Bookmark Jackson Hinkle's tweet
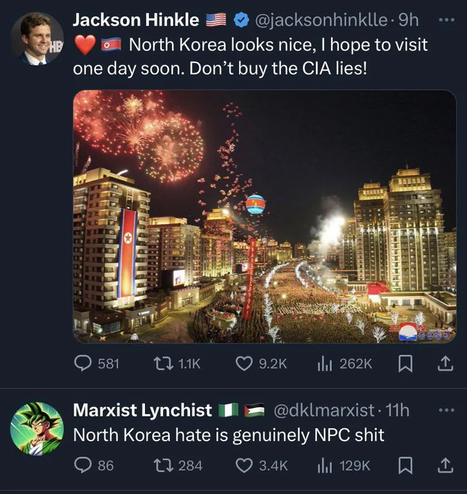 [x=406, y=363]
